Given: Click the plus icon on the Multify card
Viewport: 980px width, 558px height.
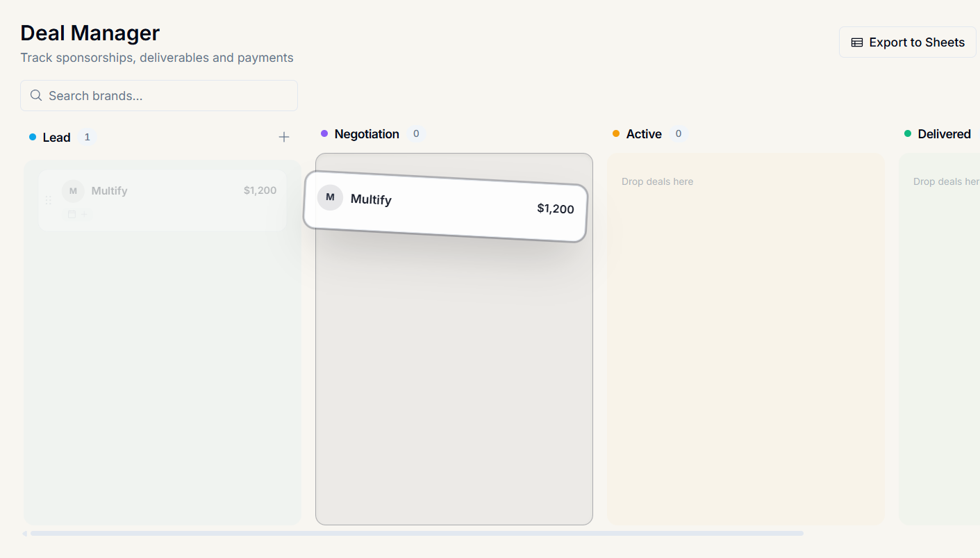Looking at the screenshot, I should click(x=84, y=213).
